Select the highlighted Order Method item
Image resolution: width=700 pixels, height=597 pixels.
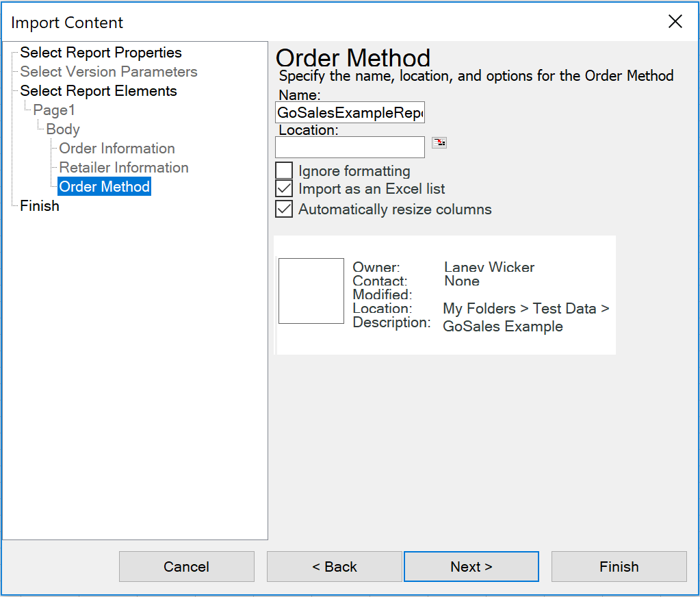click(105, 187)
